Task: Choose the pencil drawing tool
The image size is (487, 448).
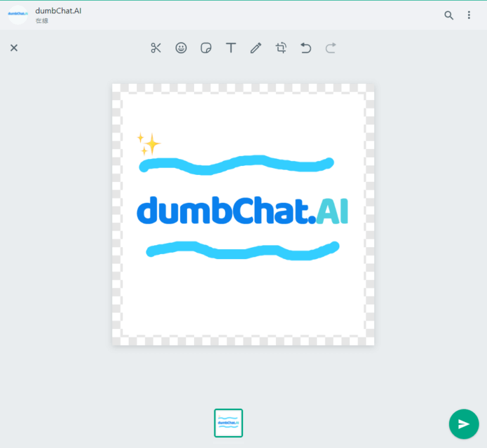Action: pyautogui.click(x=256, y=48)
